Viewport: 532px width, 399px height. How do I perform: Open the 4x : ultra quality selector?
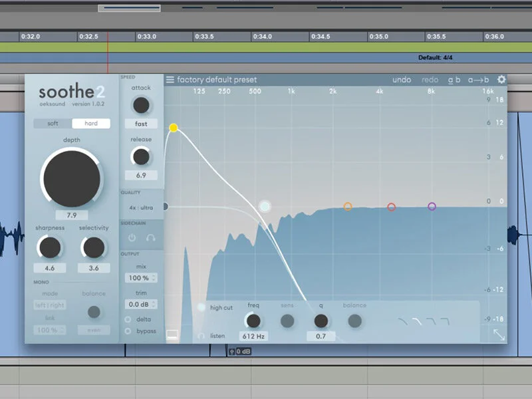141,207
